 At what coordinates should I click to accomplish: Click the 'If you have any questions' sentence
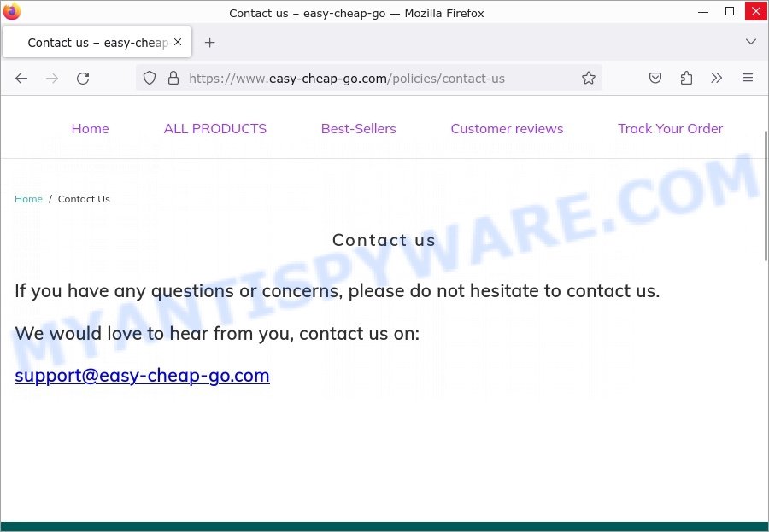(338, 290)
